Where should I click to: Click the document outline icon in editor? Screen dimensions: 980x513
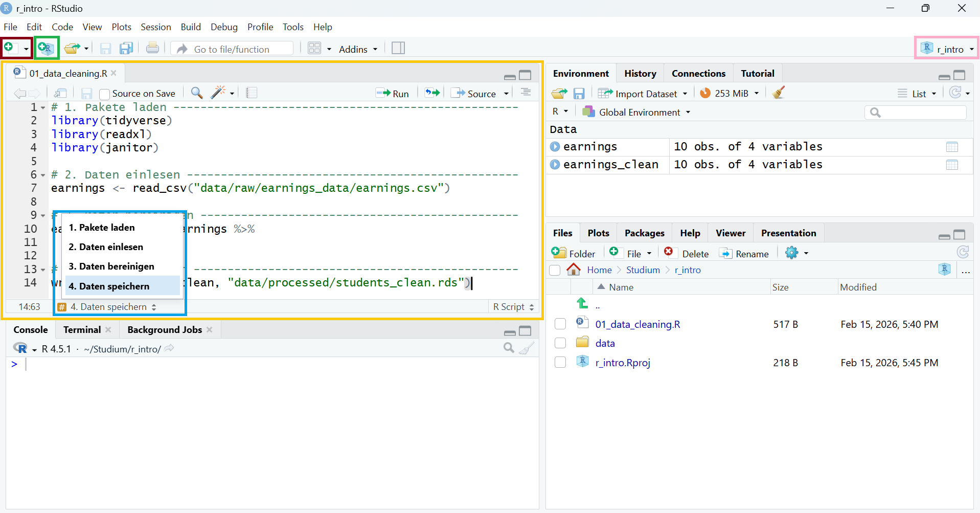click(x=526, y=93)
